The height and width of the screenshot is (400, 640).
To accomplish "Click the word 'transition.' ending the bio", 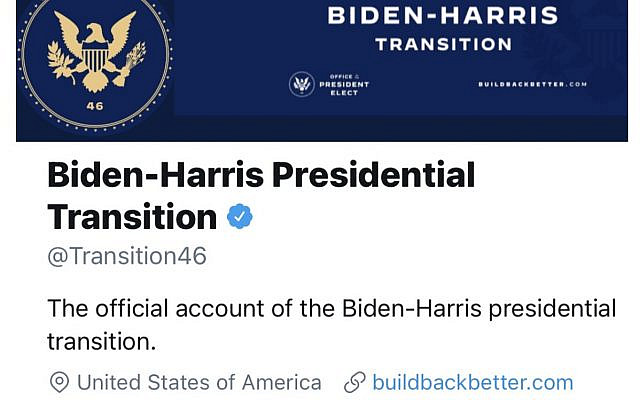I will point(102,342).
